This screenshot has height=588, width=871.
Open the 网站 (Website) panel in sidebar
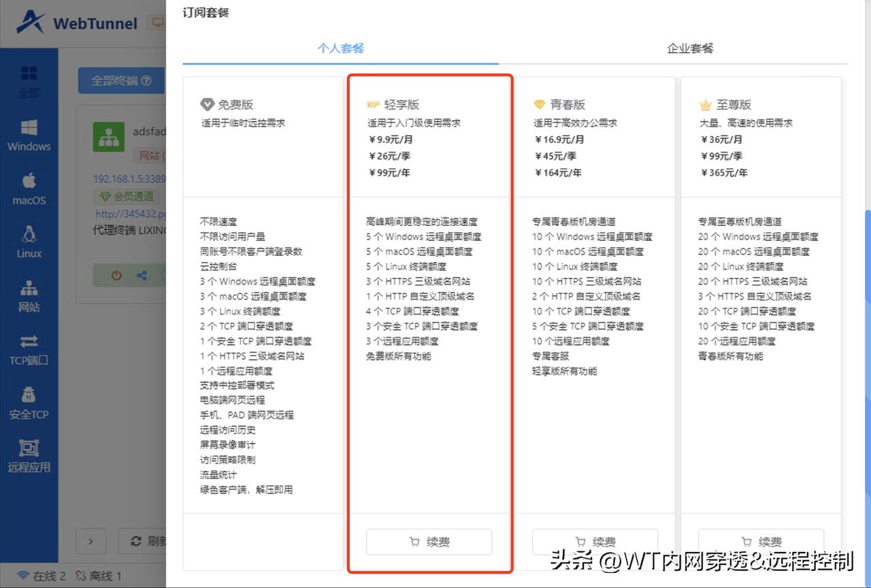click(28, 296)
